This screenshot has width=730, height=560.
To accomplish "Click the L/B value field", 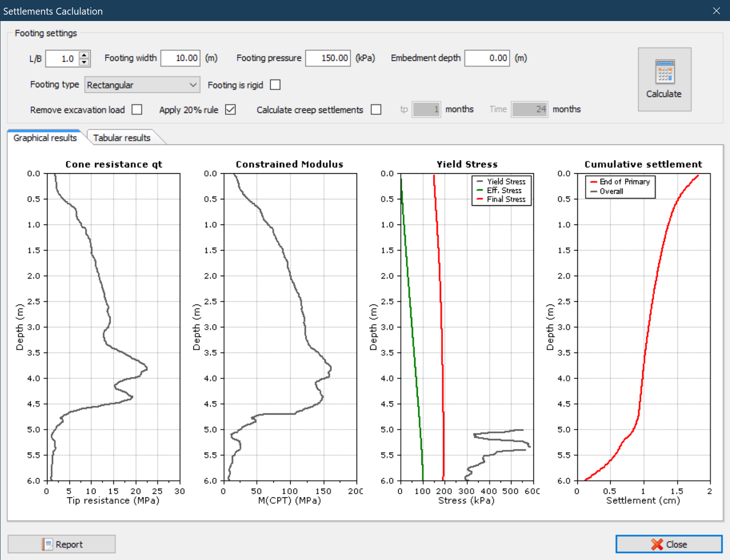I will (62, 59).
